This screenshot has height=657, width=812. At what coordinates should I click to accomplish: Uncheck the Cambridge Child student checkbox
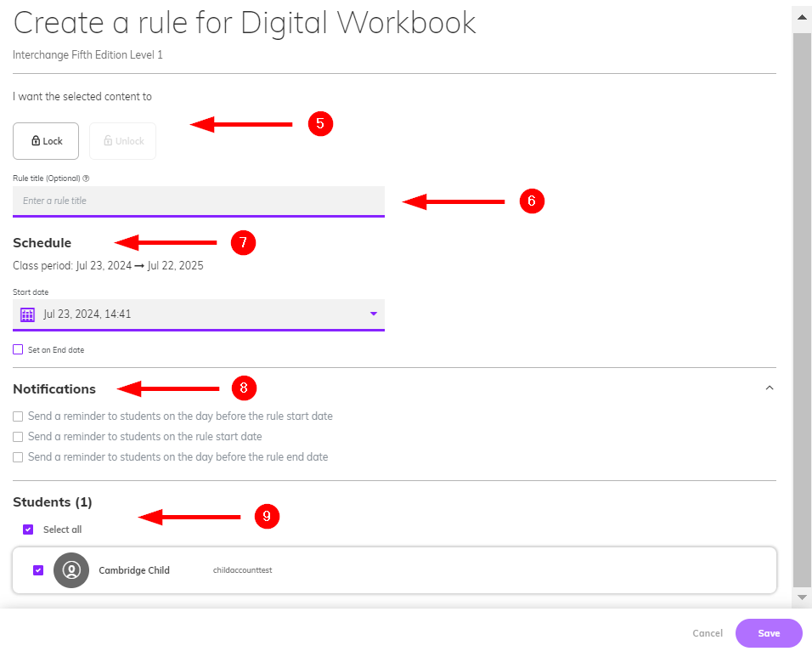coord(38,570)
